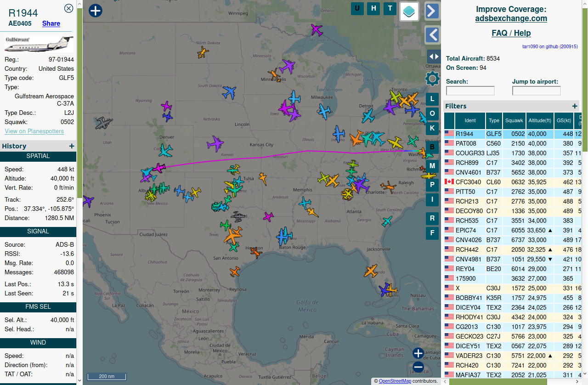Viewport: 588px width, 385px height.
Task: Toggle the B map option button
Action: click(432, 147)
